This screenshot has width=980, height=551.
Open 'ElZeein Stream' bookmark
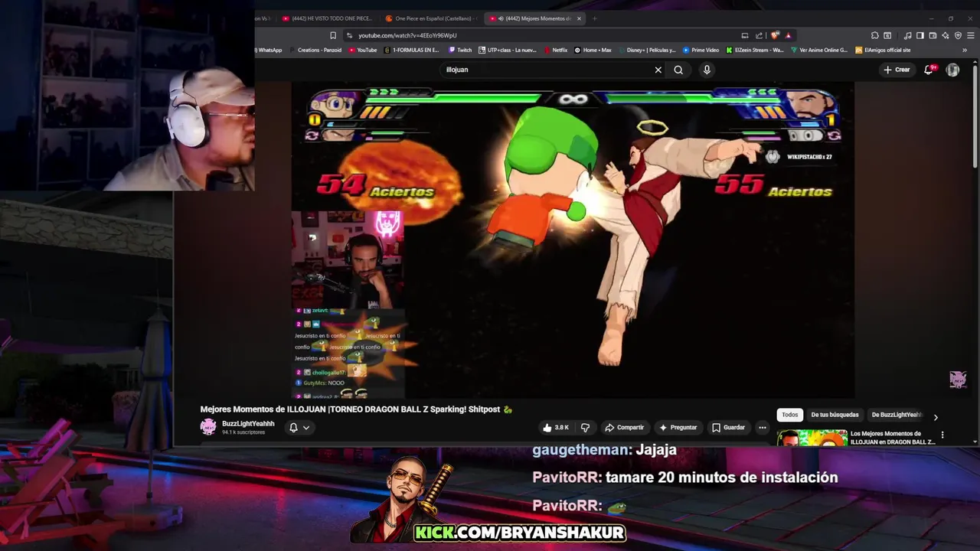coord(755,51)
